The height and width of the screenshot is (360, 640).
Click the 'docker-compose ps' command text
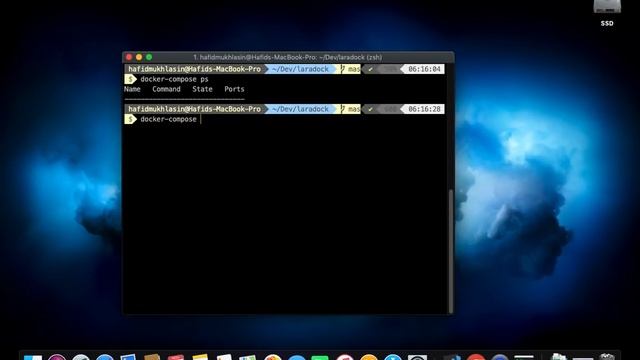(174, 79)
